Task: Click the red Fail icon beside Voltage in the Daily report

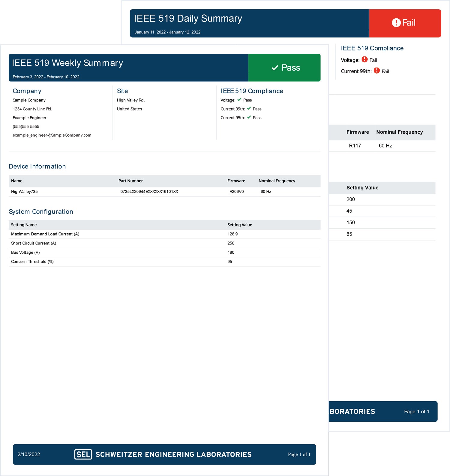Action: pyautogui.click(x=364, y=59)
